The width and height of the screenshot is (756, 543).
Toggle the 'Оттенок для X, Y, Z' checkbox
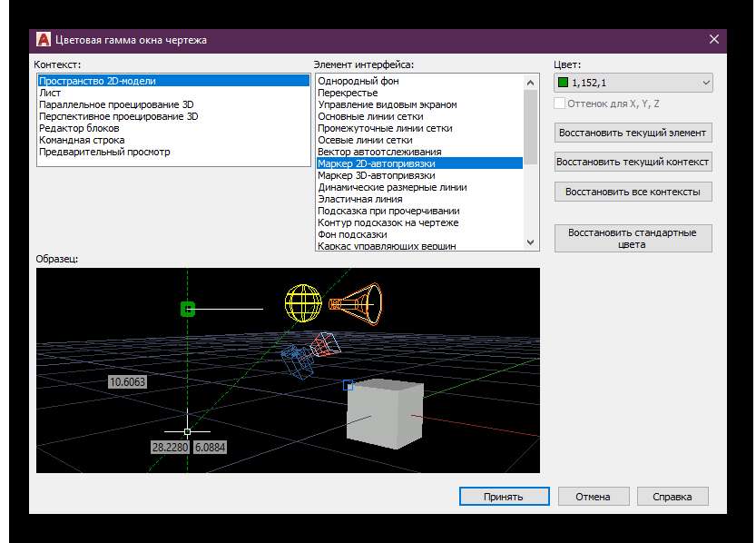[x=560, y=104]
